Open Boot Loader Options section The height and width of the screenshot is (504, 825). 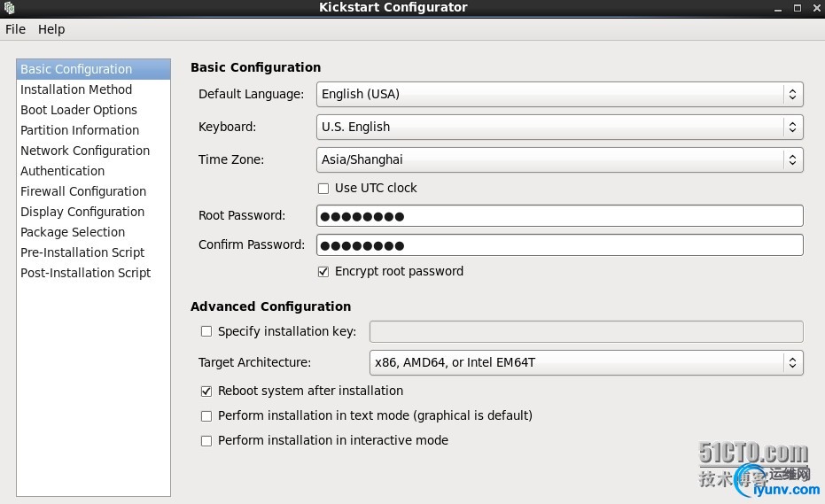pos(93,110)
